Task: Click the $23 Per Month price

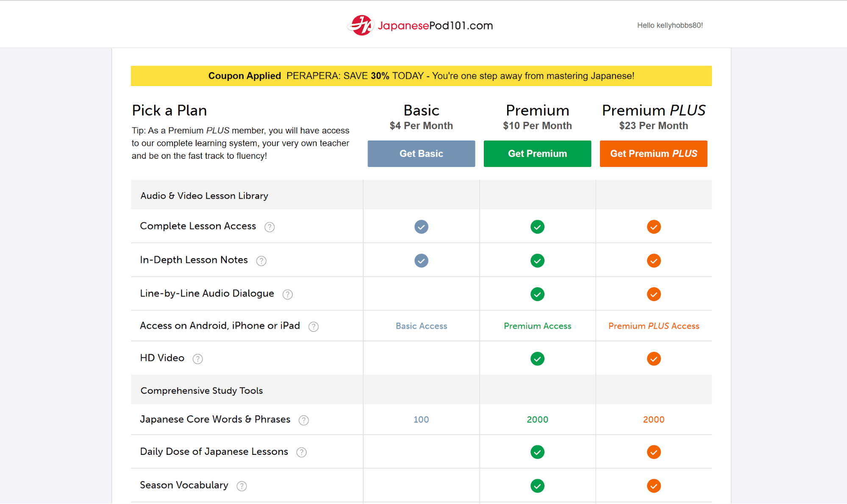Action: 653,126
